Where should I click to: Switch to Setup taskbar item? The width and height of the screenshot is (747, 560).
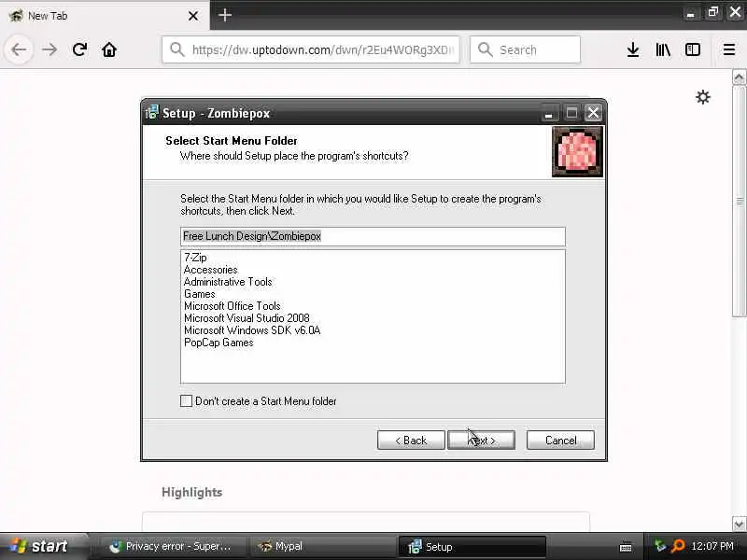(472, 546)
